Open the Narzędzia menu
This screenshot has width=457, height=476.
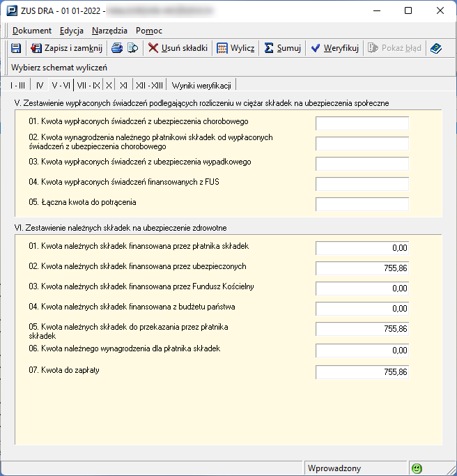pyautogui.click(x=110, y=31)
